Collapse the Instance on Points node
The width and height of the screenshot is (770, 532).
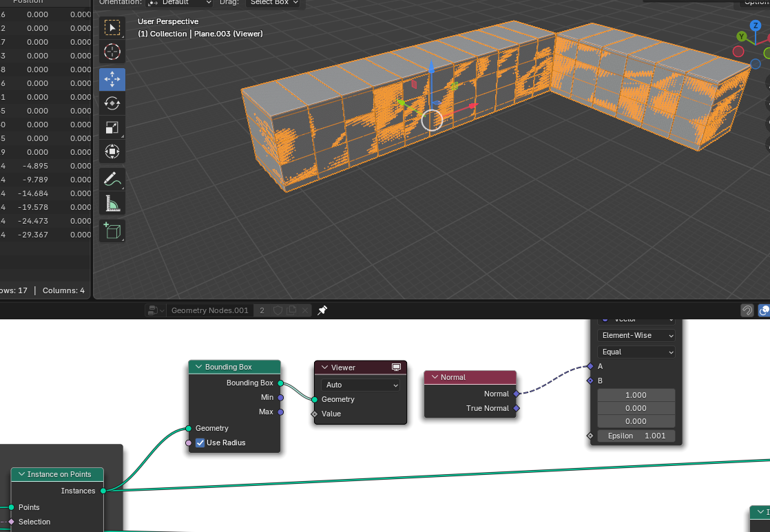[x=21, y=474]
